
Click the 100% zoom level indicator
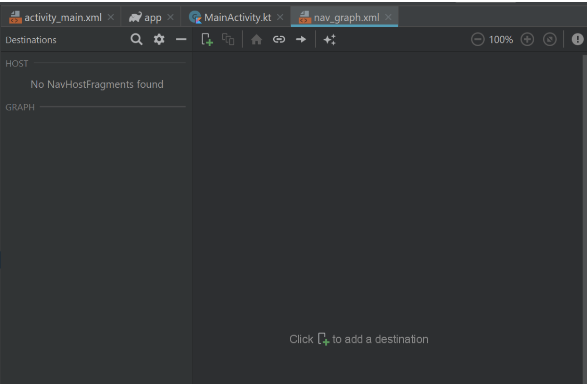(x=501, y=39)
